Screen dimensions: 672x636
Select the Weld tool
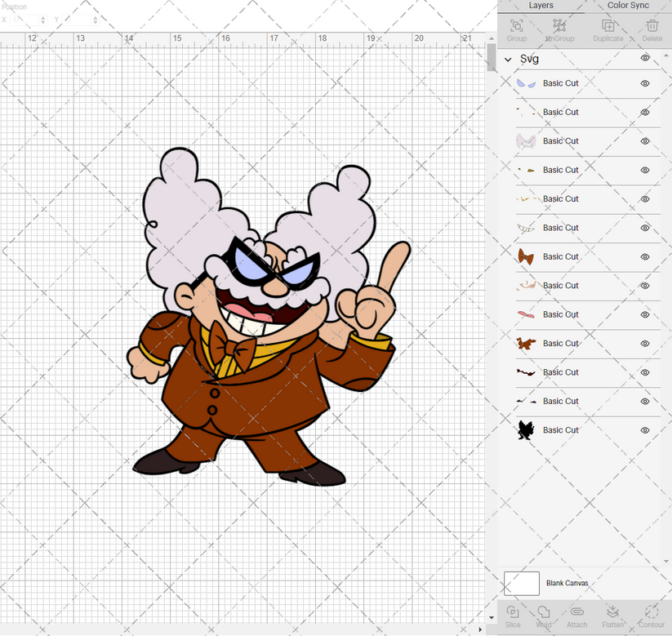[545, 616]
